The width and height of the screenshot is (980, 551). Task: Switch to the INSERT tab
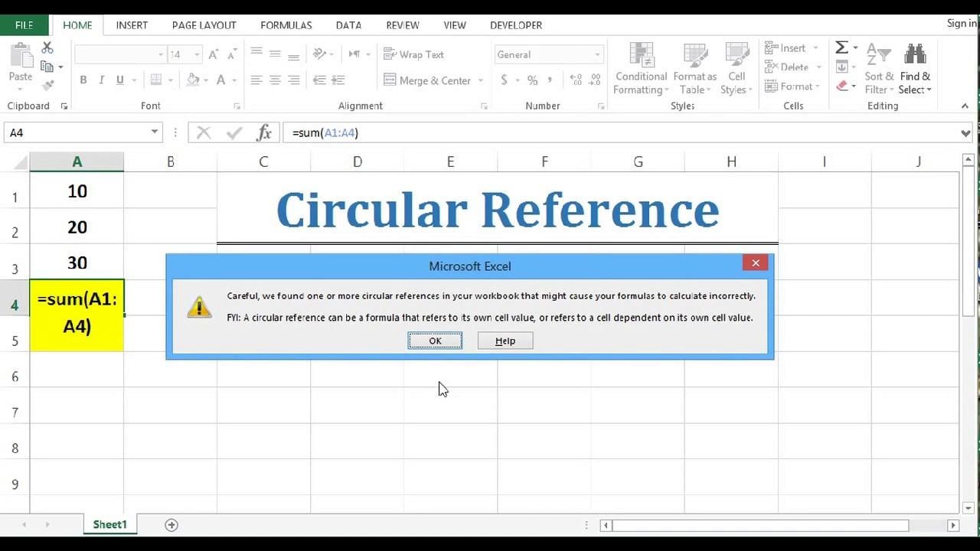tap(132, 24)
